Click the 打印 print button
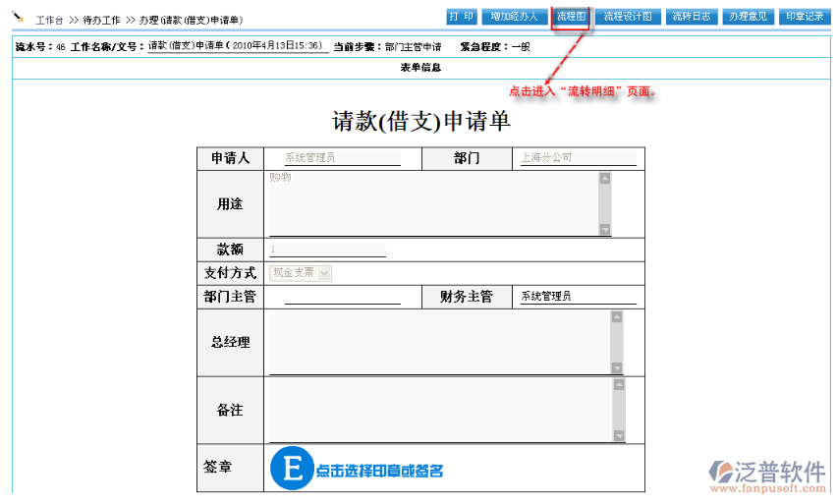 point(462,17)
